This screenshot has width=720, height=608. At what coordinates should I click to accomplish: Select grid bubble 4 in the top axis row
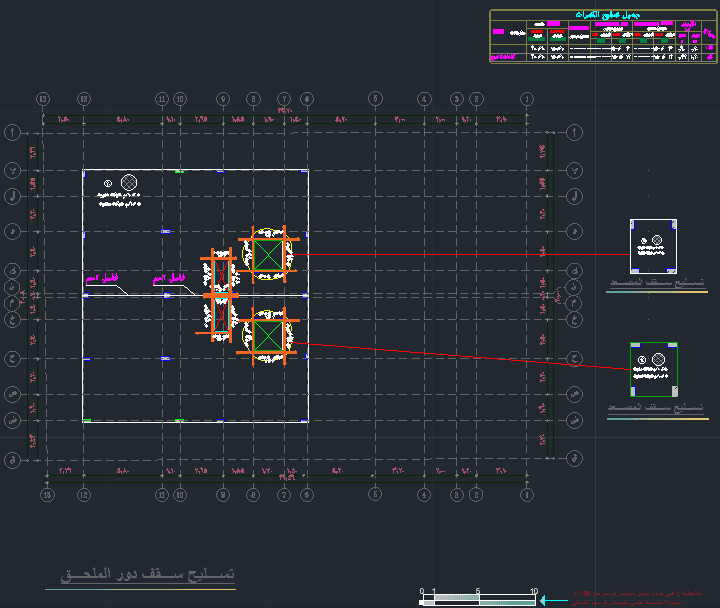(424, 99)
